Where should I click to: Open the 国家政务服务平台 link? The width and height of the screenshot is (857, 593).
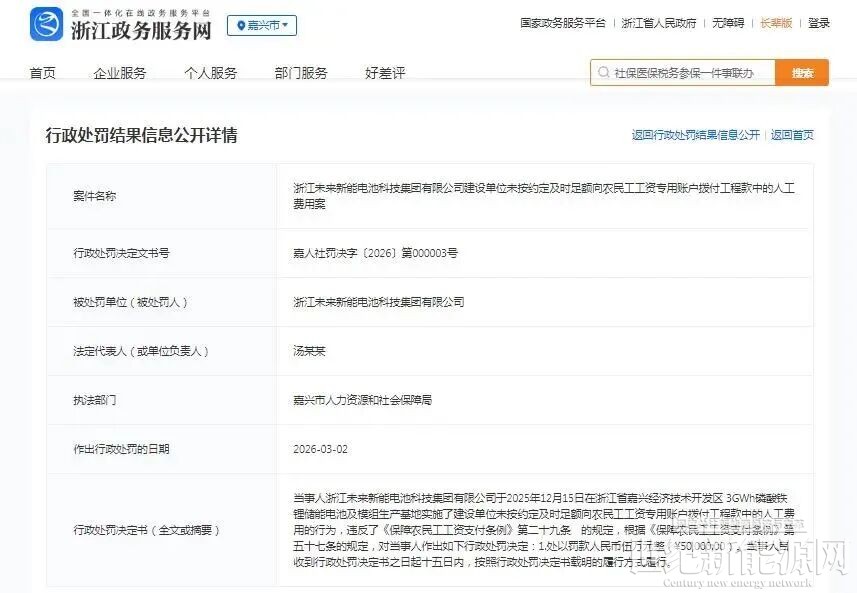point(562,23)
